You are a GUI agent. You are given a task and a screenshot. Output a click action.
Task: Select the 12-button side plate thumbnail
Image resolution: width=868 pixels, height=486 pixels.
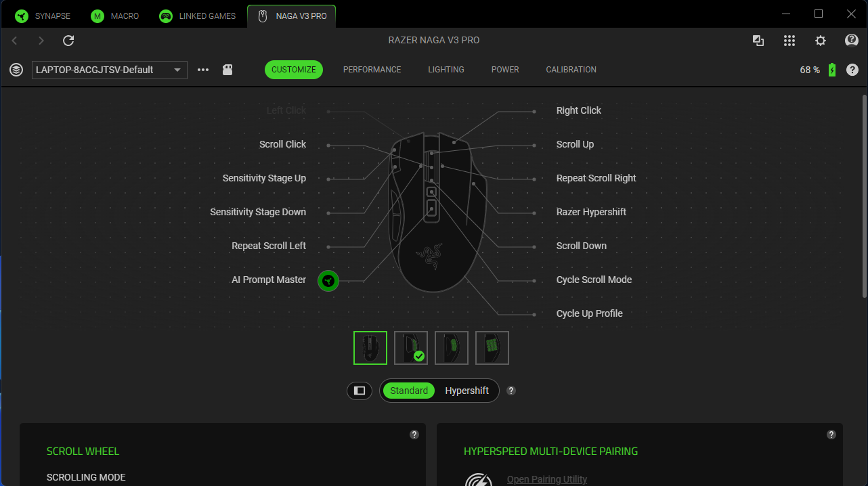click(492, 348)
